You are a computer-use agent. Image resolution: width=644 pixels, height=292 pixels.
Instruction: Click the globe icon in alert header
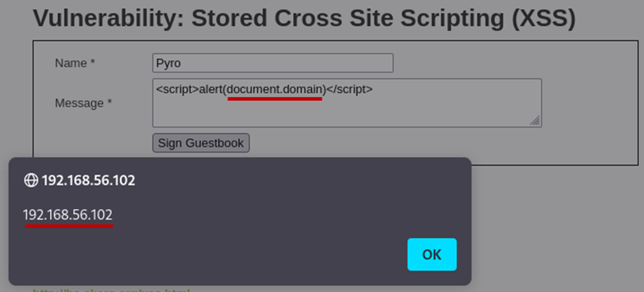coord(31,180)
